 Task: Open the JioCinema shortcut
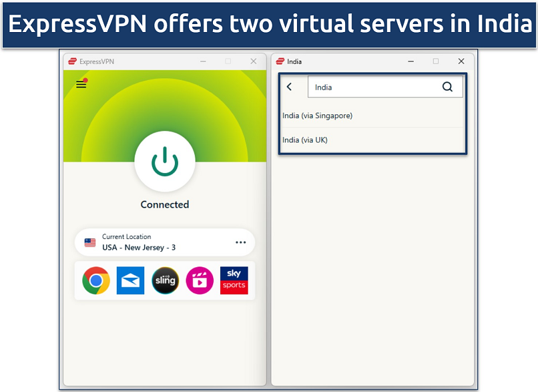point(200,280)
